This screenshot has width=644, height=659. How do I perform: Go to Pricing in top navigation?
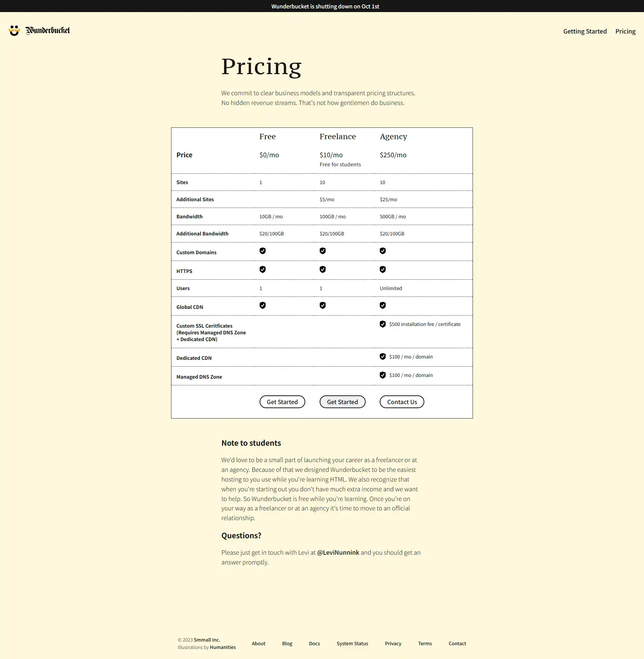point(625,32)
